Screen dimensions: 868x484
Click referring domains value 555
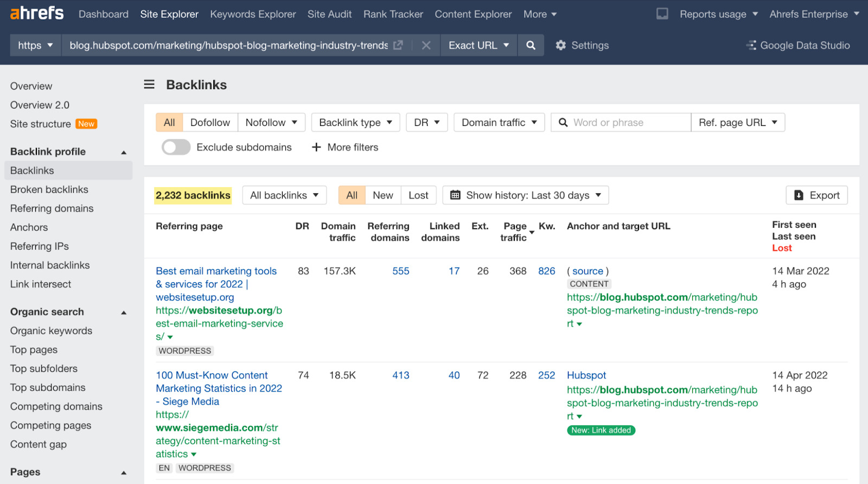[401, 271]
